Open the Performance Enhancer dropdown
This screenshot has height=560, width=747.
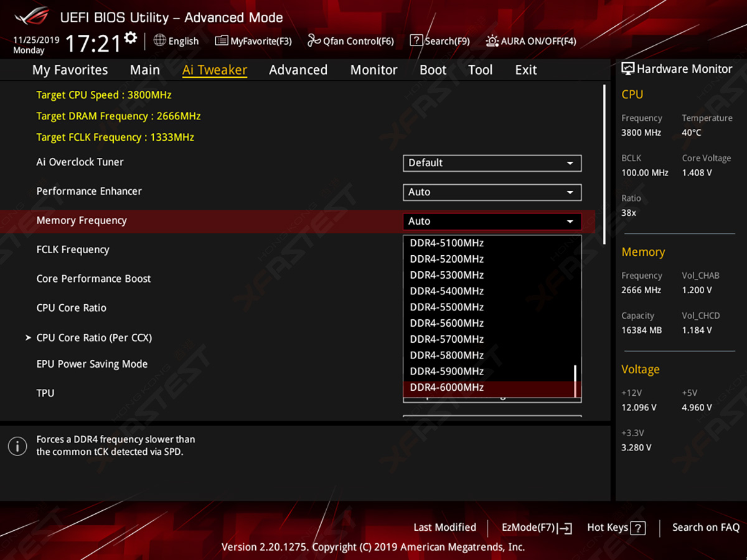coord(492,192)
